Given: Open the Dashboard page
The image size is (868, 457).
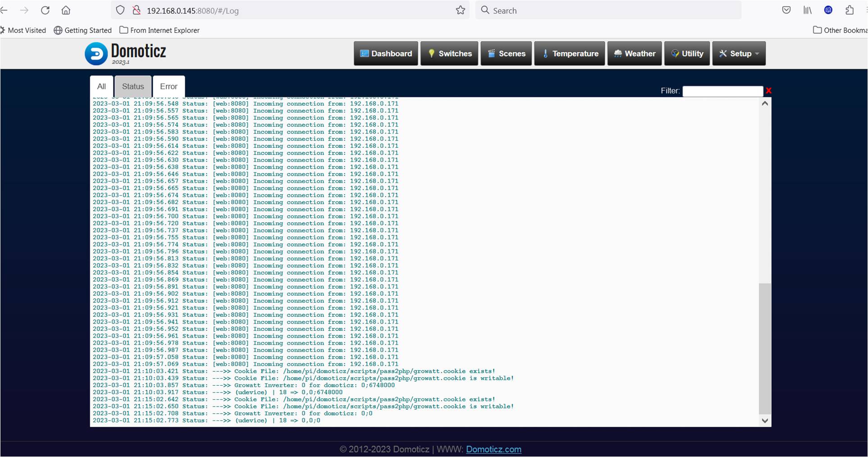Looking at the screenshot, I should click(x=386, y=53).
